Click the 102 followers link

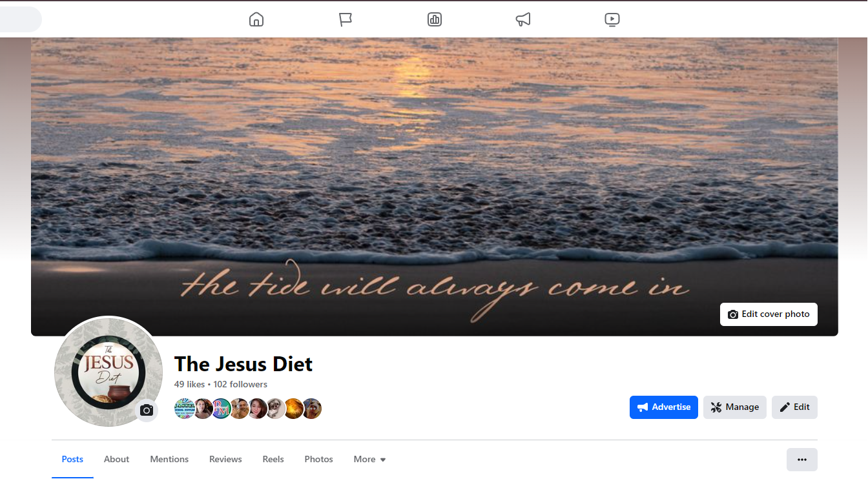pos(240,384)
